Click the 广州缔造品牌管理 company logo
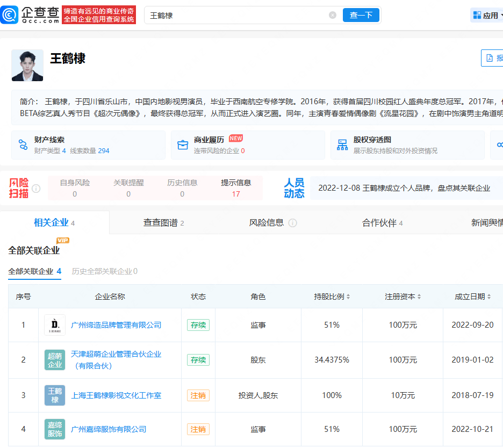 tap(54, 325)
